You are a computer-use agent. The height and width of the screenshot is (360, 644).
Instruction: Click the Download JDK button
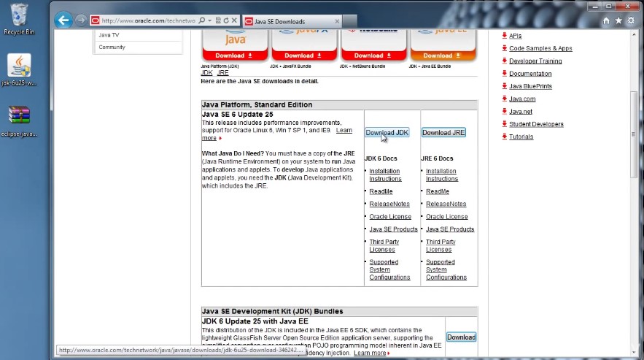click(x=387, y=132)
